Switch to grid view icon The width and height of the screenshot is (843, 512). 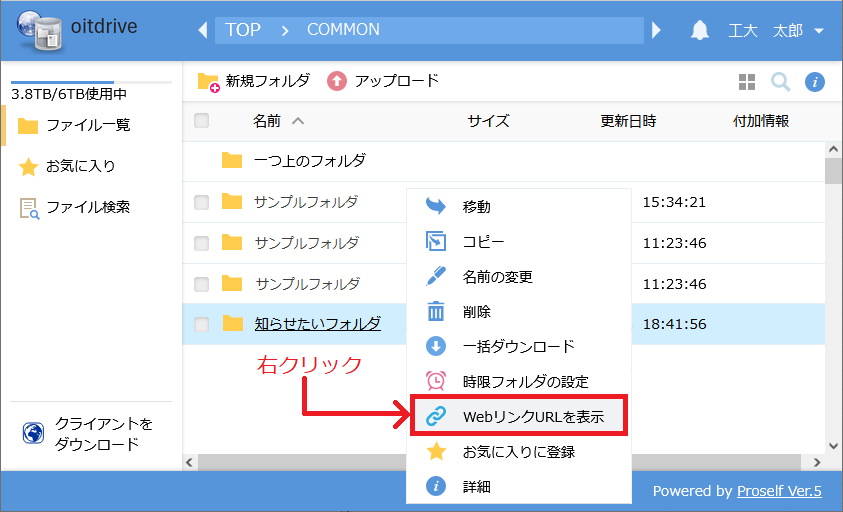pos(747,82)
